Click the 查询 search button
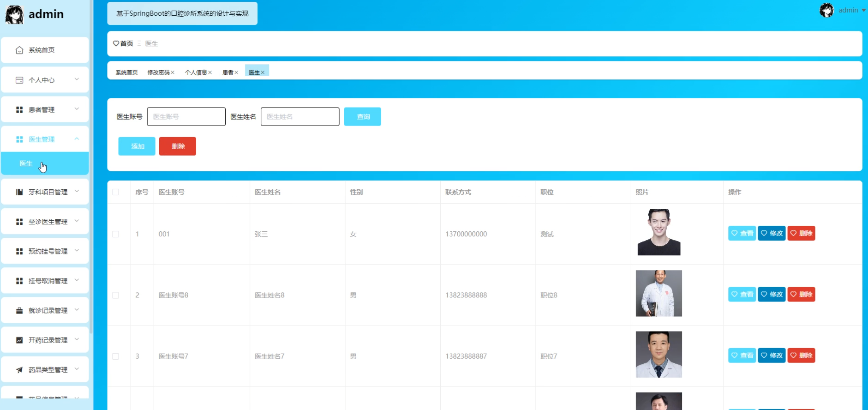868x410 pixels. pos(362,116)
